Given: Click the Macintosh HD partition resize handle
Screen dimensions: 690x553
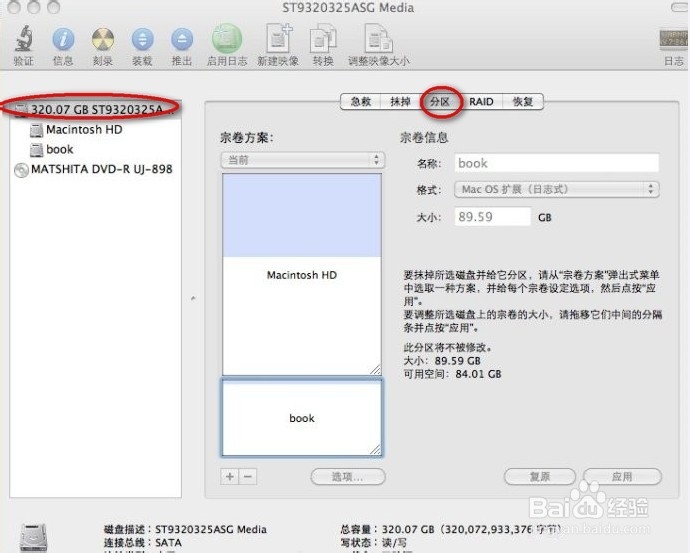Looking at the screenshot, I should (x=375, y=370).
